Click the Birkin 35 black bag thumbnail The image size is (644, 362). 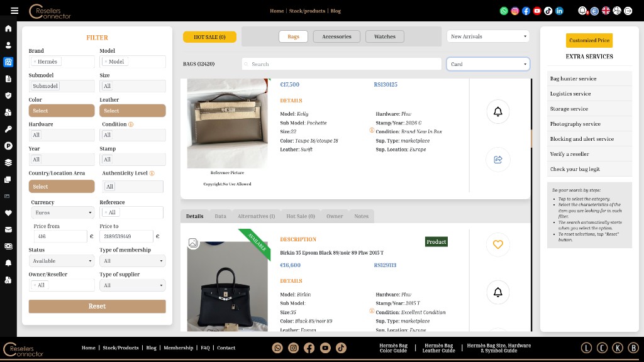tap(227, 287)
